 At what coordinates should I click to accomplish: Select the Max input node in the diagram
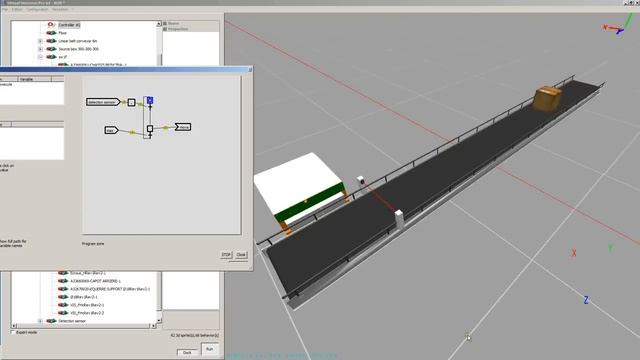(x=111, y=130)
